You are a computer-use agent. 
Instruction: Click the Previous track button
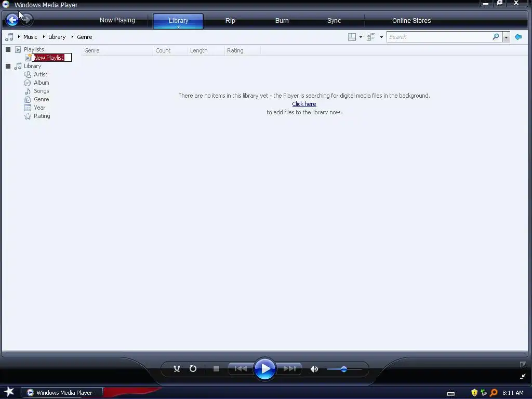point(241,368)
